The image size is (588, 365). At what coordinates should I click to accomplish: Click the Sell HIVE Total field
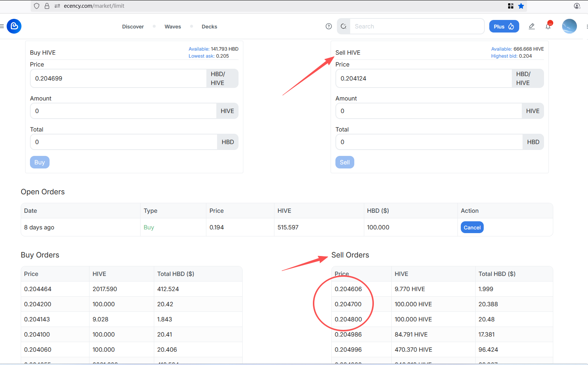coord(429,142)
